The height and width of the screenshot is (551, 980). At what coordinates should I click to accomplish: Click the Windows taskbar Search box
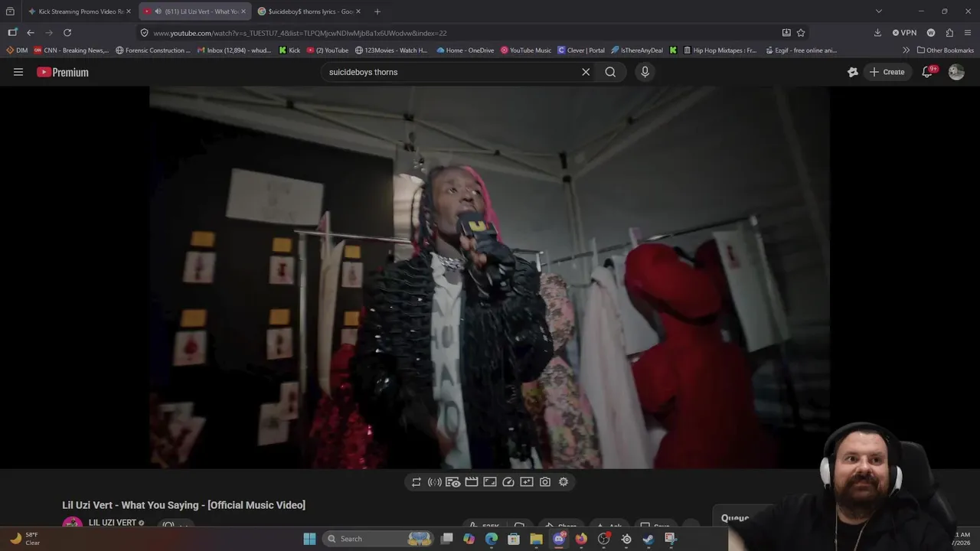coord(378,539)
